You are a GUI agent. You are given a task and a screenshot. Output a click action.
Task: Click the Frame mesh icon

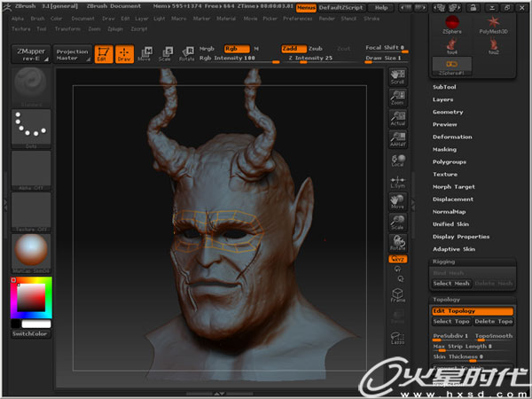[397, 295]
